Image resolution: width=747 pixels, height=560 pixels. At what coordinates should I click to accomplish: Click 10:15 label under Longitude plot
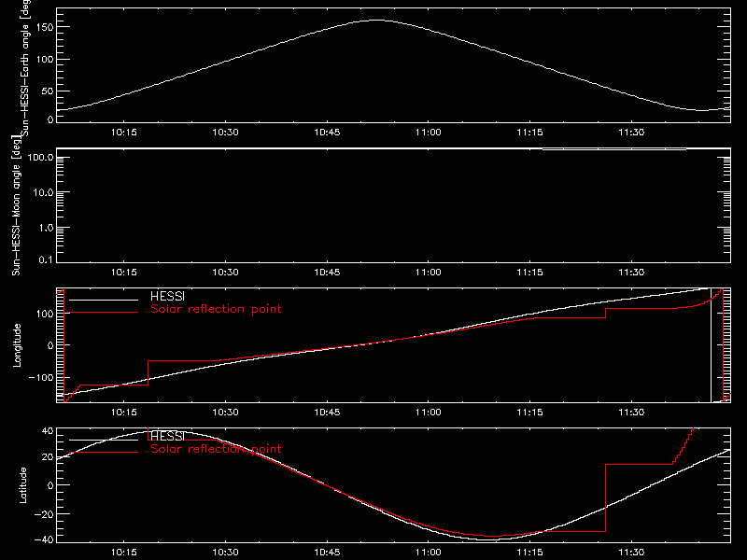(x=124, y=413)
